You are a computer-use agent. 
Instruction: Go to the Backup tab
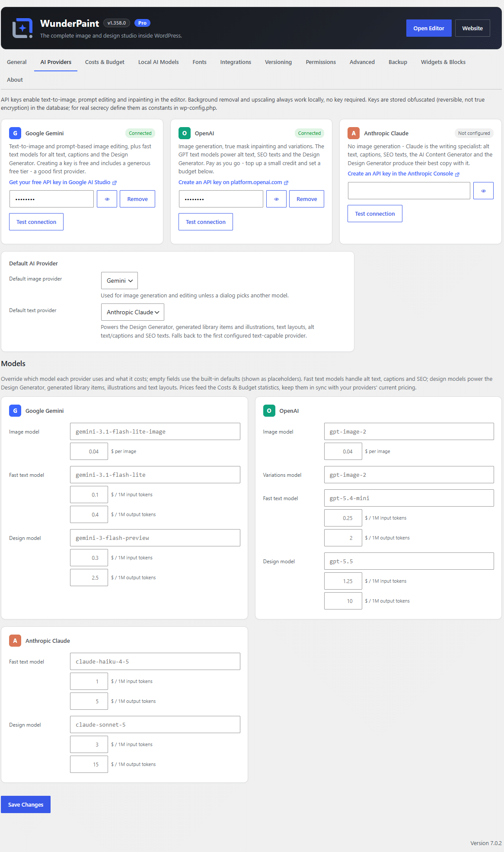[398, 62]
